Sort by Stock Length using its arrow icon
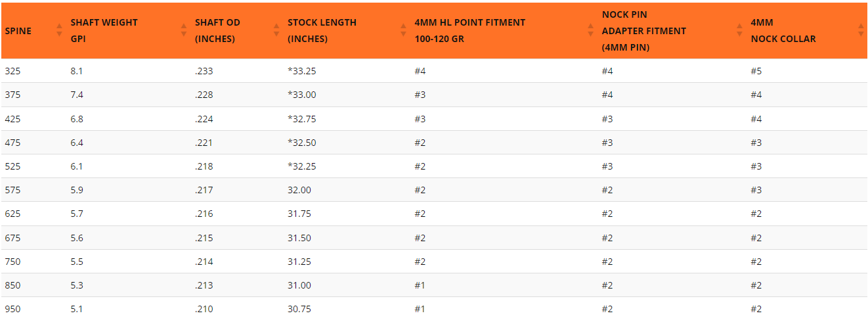 click(x=404, y=30)
